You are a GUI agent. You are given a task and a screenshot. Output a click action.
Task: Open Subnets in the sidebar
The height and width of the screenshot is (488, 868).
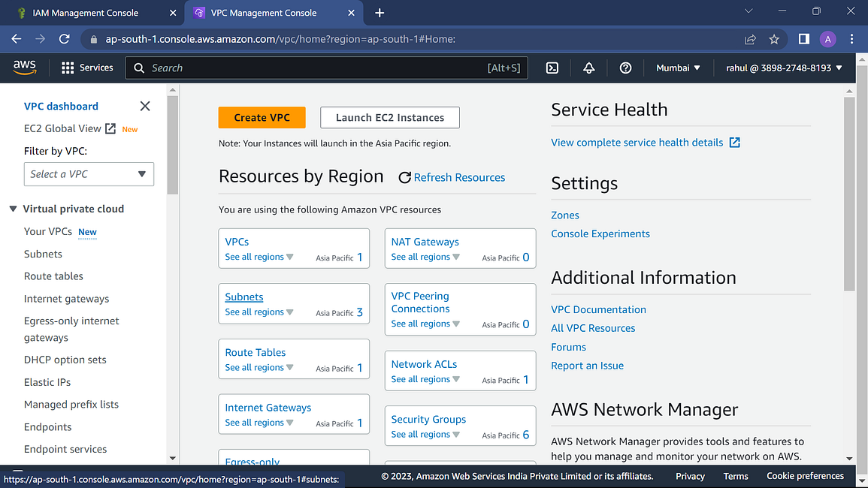(43, 254)
